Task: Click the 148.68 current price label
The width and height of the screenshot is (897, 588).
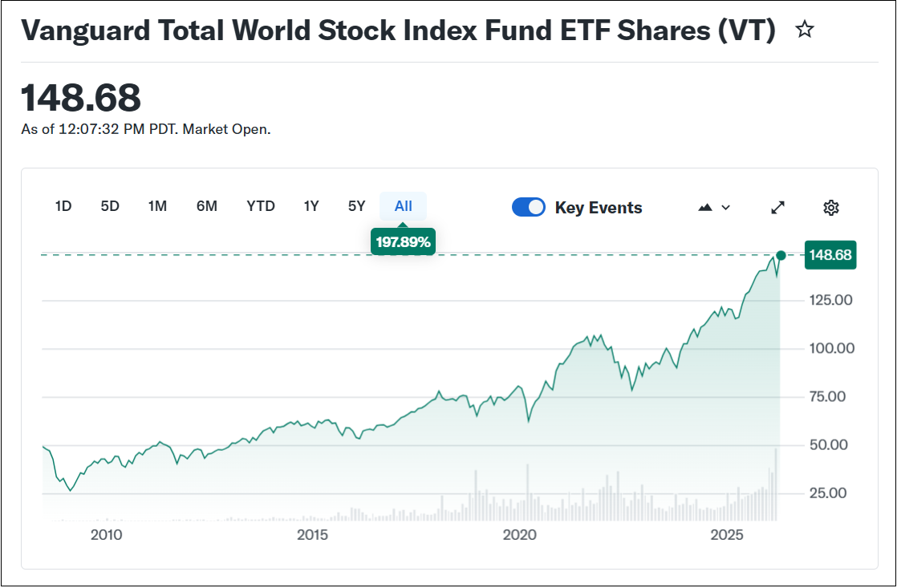Action: (830, 255)
